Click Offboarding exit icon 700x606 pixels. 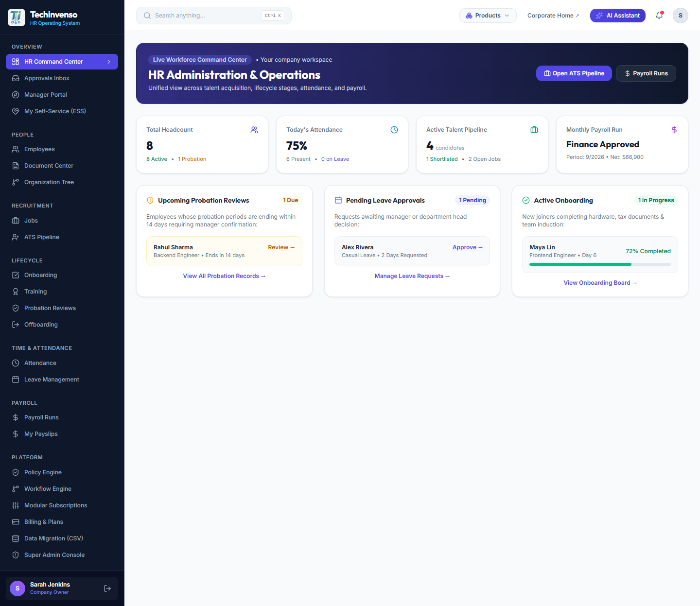[x=16, y=325]
